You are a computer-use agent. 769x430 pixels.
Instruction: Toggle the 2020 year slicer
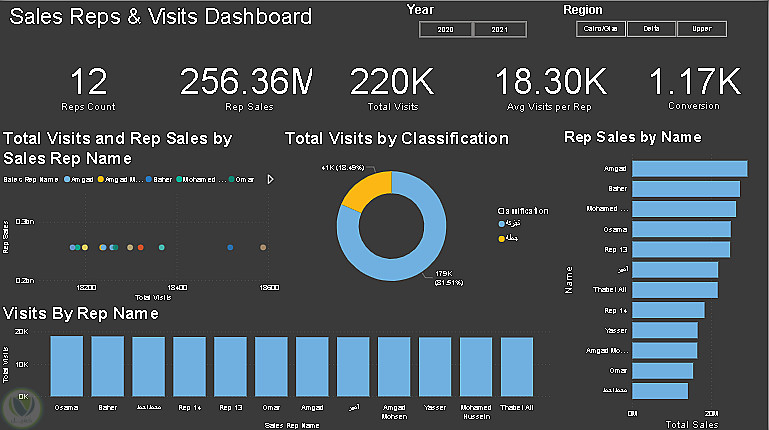click(445, 31)
